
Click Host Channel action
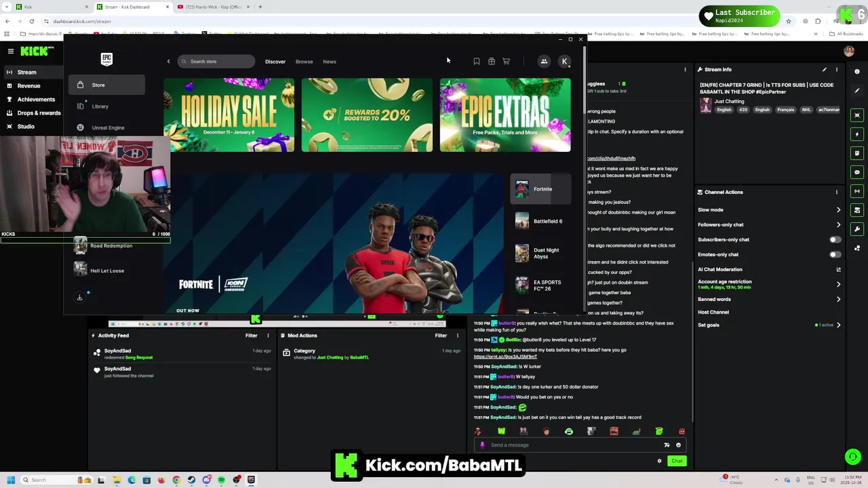[x=713, y=312]
